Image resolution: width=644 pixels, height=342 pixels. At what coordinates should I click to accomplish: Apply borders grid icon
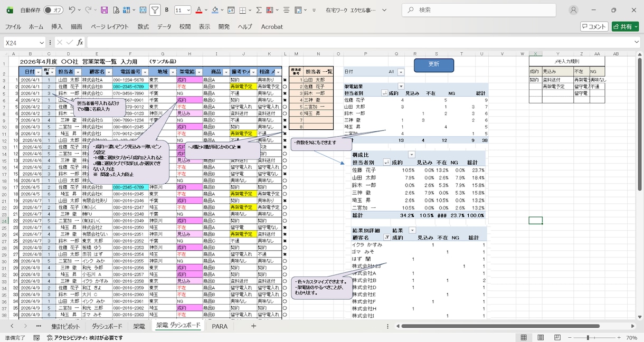click(243, 10)
